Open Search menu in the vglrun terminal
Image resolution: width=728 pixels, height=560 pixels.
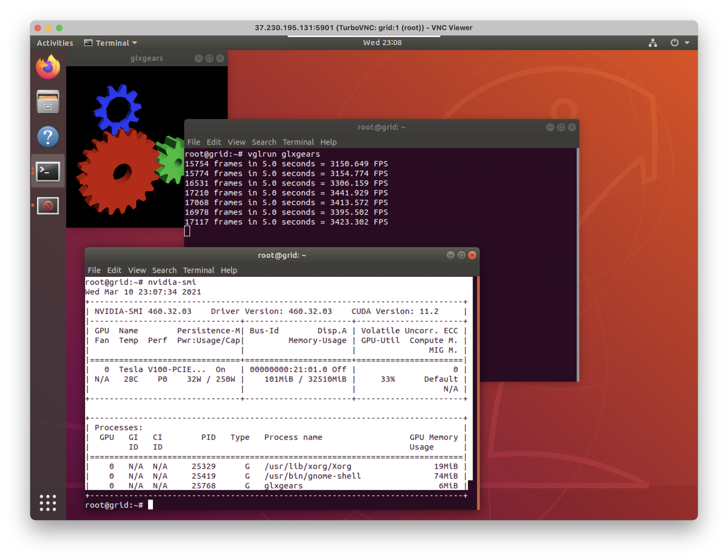click(x=264, y=142)
